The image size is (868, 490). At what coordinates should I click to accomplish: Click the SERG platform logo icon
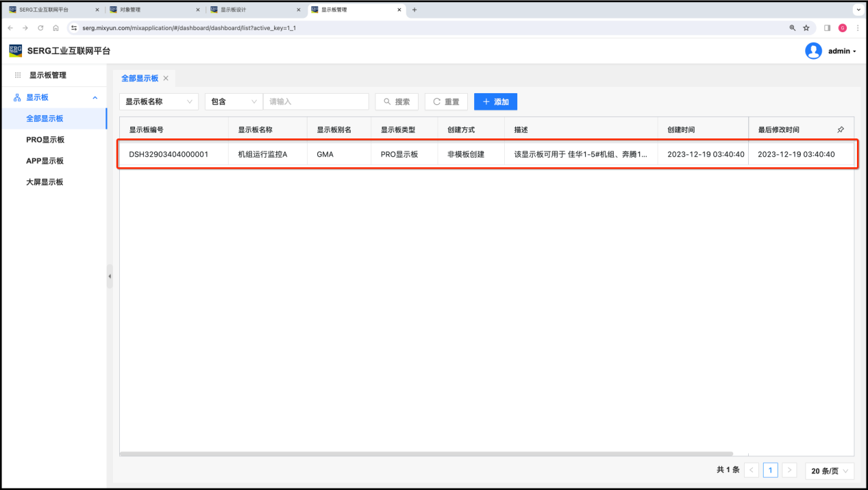[x=15, y=51]
